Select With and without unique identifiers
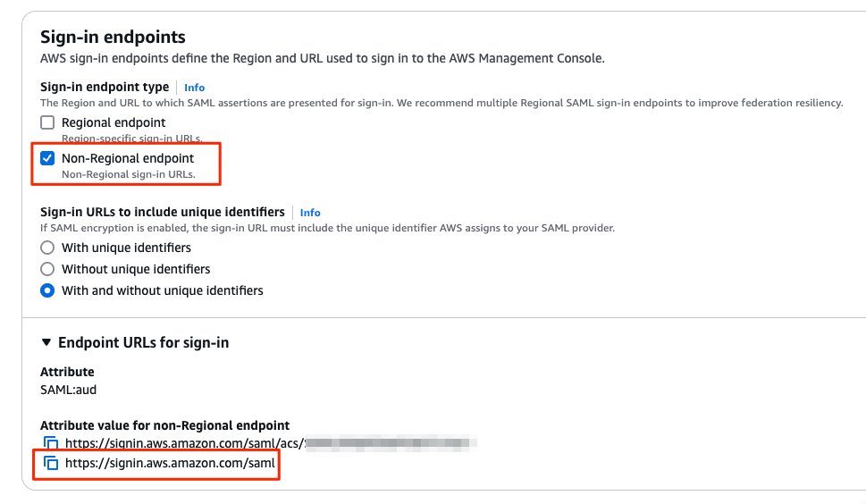 tap(47, 290)
